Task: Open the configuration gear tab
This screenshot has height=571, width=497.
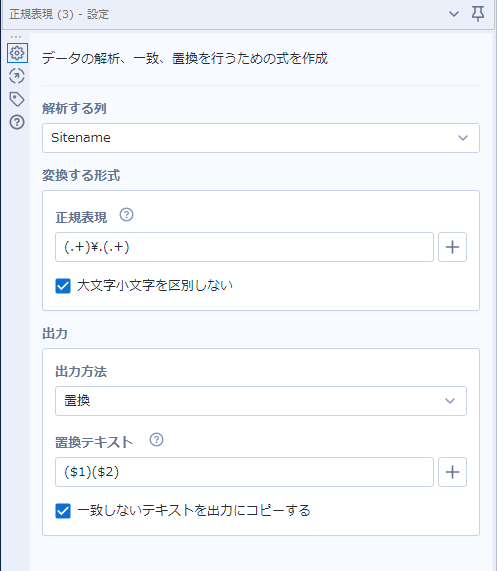Action: (x=17, y=53)
